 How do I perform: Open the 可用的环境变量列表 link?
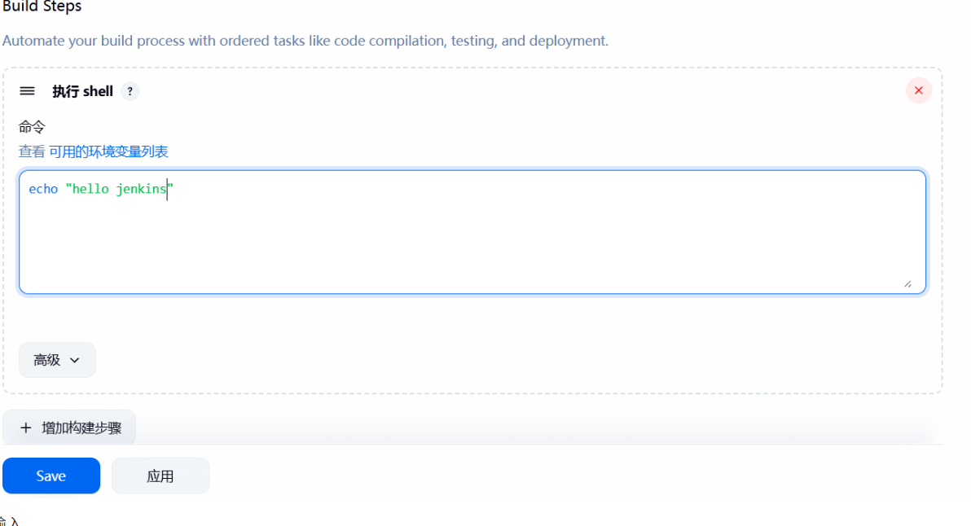tap(108, 151)
